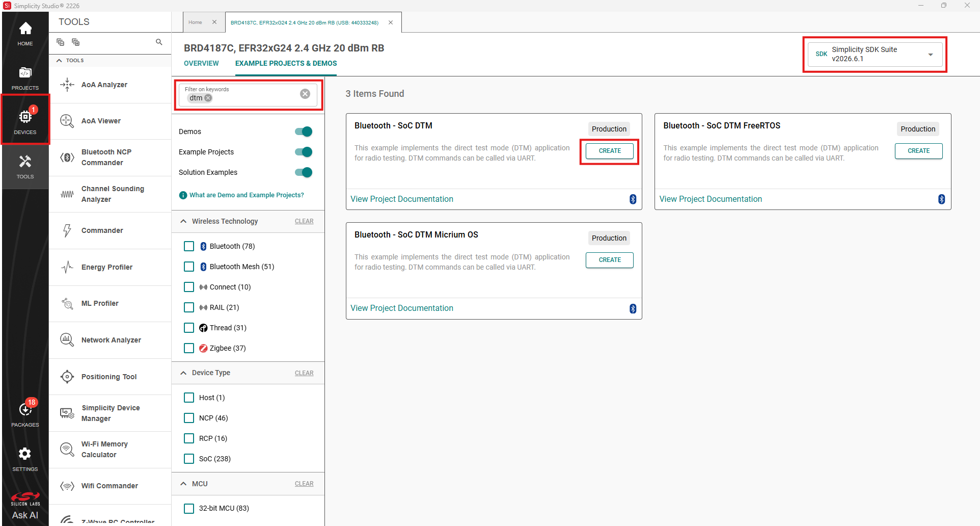Viewport: 980px width, 526px height.
Task: Launch Bluetooth NCP Commander tool
Action: click(110, 157)
